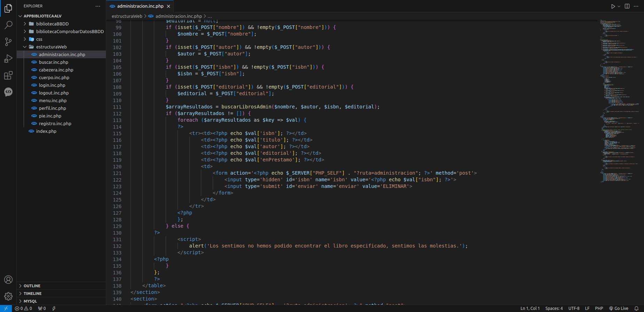The image size is (644, 312).
Task: Open buscar.inc.php file
Action: pos(61,62)
